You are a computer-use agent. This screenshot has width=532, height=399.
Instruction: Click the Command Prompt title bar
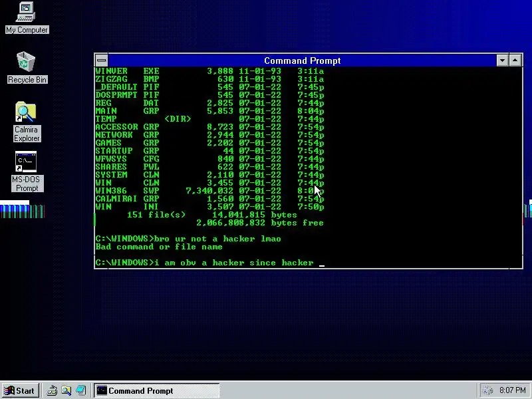click(x=302, y=61)
